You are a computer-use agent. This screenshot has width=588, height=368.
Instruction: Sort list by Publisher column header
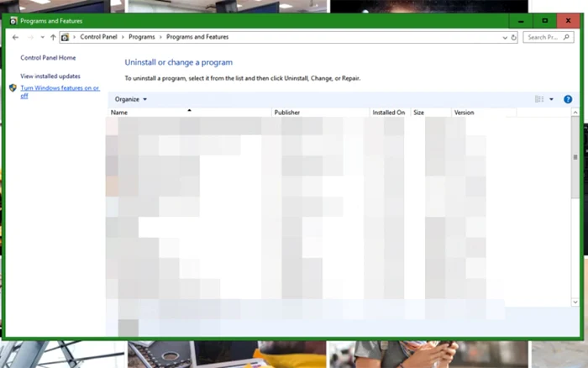pyautogui.click(x=320, y=113)
